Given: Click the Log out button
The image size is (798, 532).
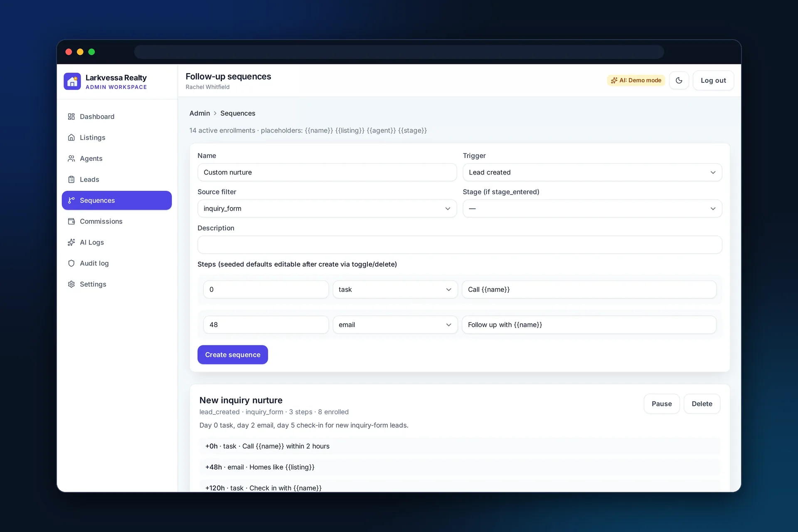Looking at the screenshot, I should 713,81.
